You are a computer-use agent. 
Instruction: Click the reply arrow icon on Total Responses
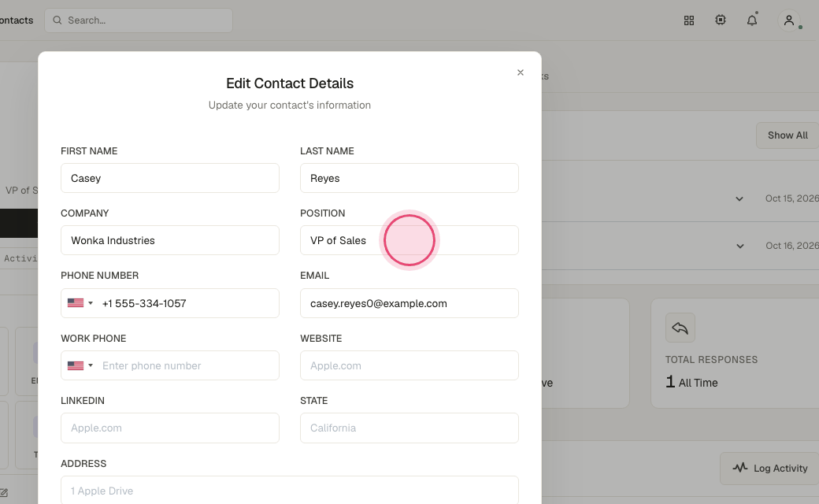pos(680,328)
